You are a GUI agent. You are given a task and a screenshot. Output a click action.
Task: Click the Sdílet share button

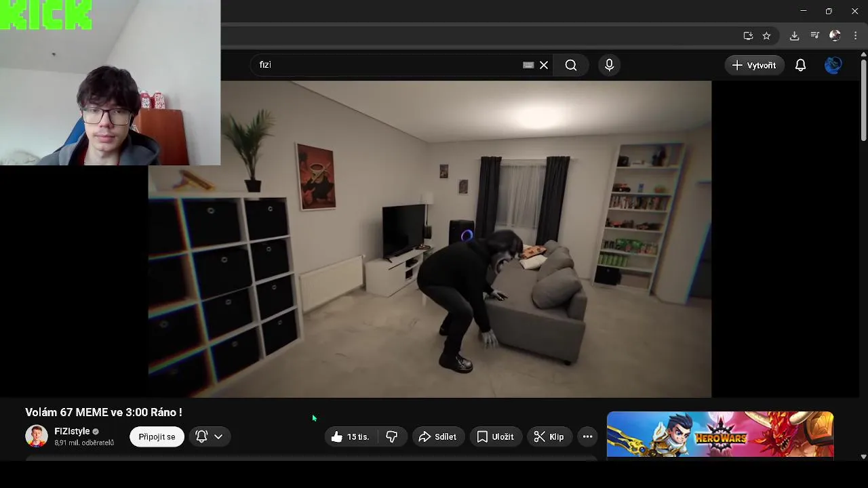[437, 436]
